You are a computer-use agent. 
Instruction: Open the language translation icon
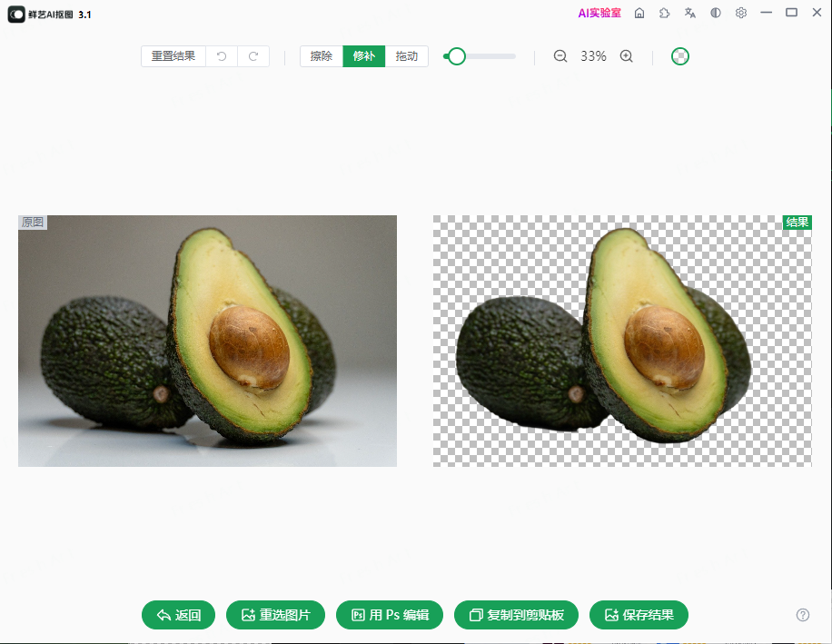[x=689, y=14]
